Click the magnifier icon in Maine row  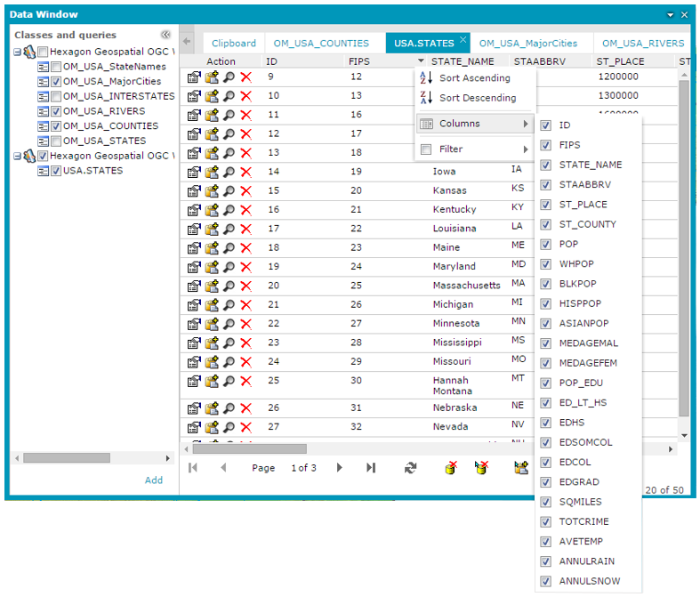(x=229, y=248)
